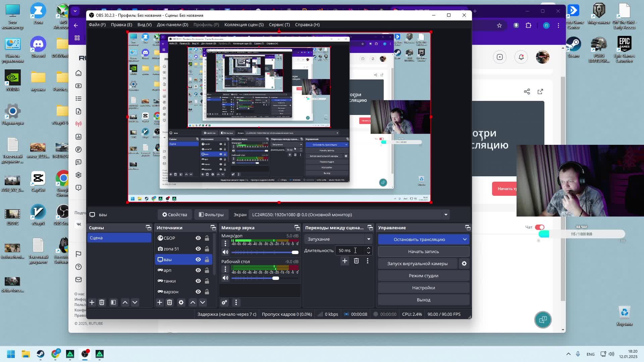Expand the Затухание transition dropdown

tap(369, 239)
